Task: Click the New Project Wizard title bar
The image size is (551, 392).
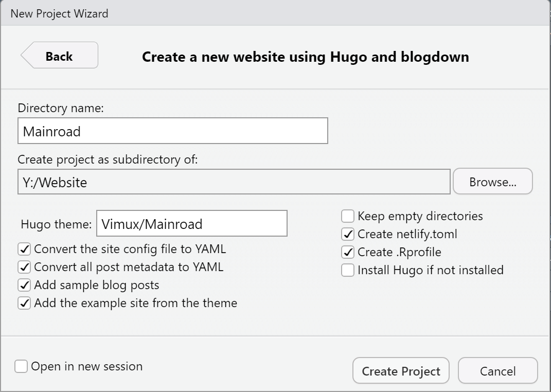Action: tap(276, 13)
